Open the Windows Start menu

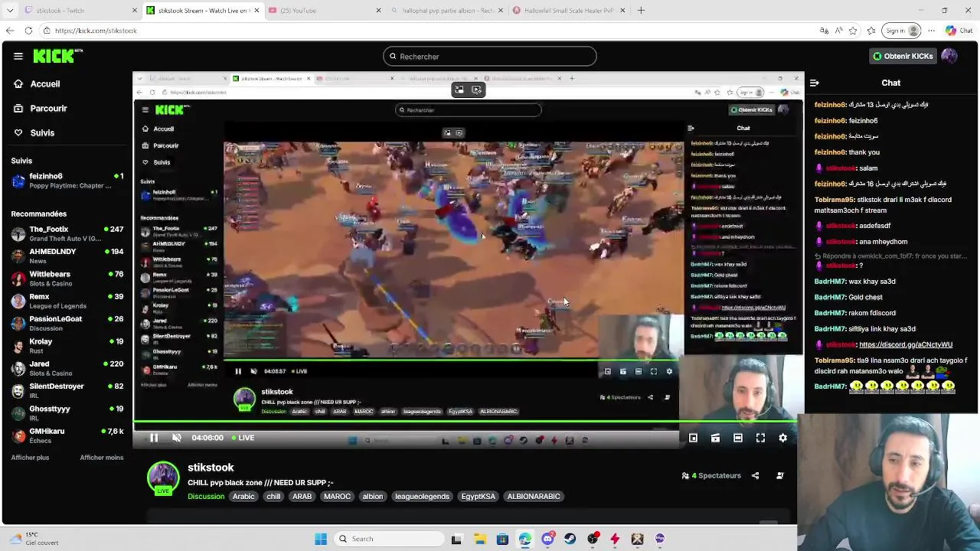[x=321, y=539]
